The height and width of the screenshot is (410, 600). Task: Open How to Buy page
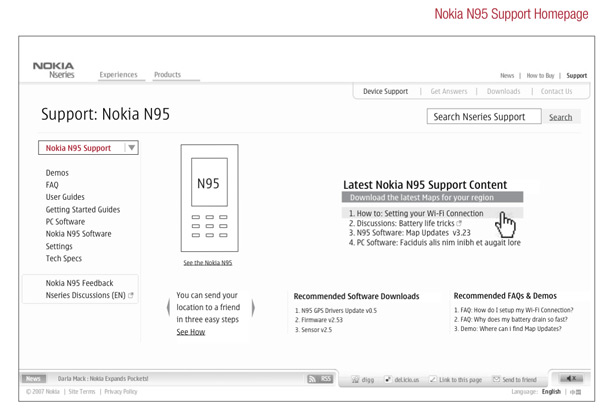point(540,76)
